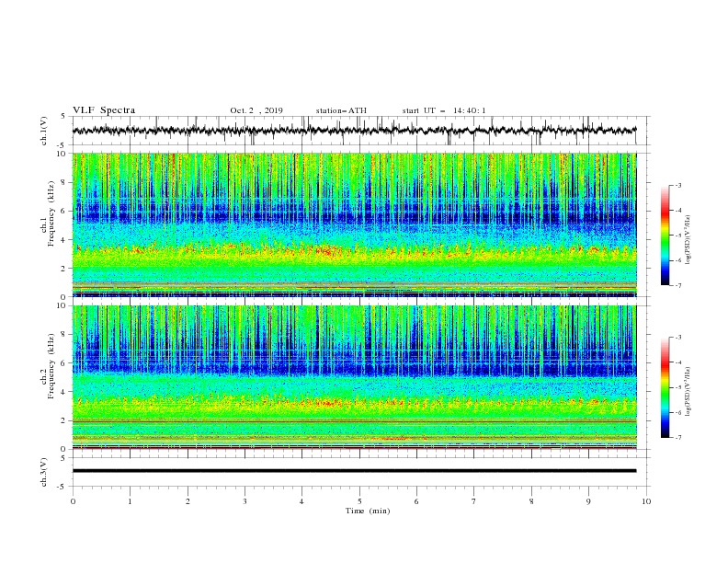Click inside the ch.1 spectrogram panel

(354, 224)
